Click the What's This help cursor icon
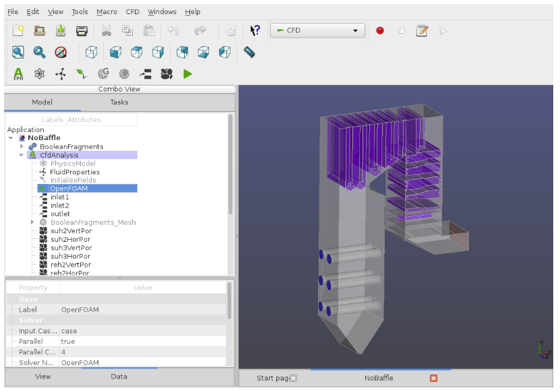The image size is (560, 392). tap(255, 30)
